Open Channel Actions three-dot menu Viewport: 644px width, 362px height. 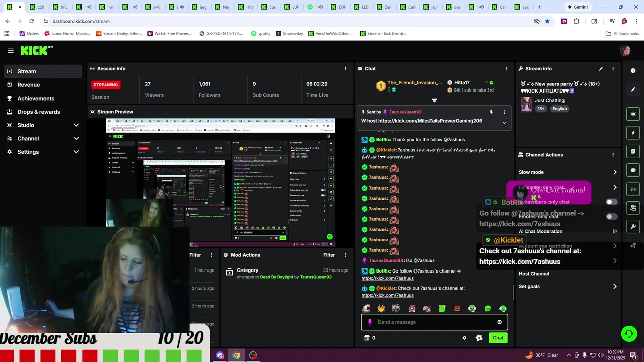(613, 155)
